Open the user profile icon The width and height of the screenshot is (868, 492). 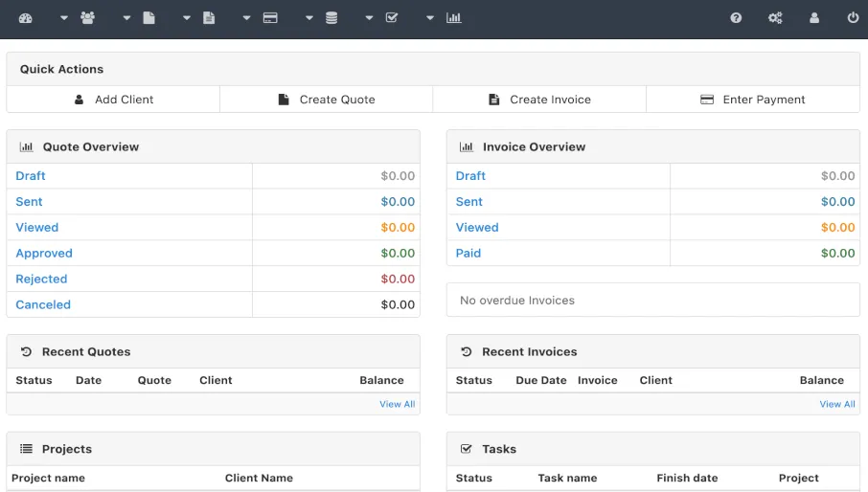pyautogui.click(x=814, y=17)
